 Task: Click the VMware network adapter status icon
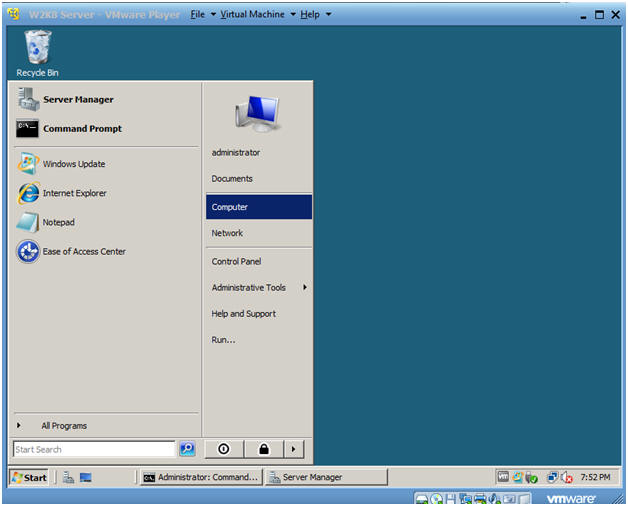465,499
